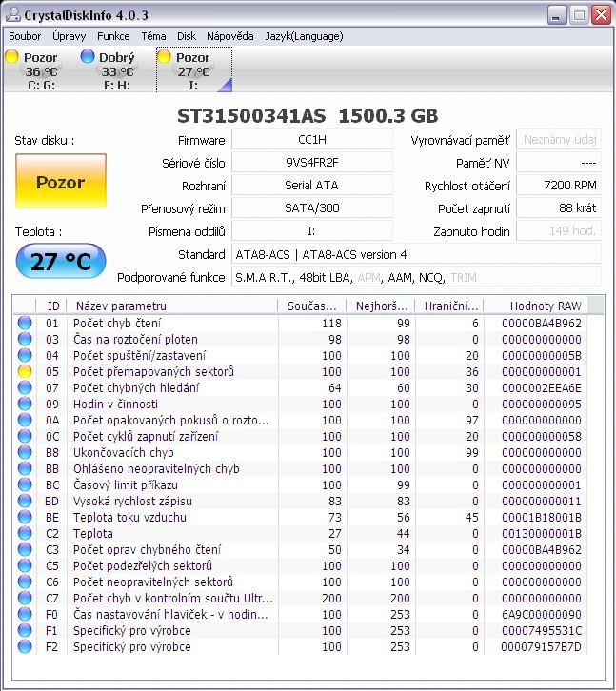The image size is (616, 691).
Task: Click the 27 °C temperature button
Action: (x=61, y=262)
